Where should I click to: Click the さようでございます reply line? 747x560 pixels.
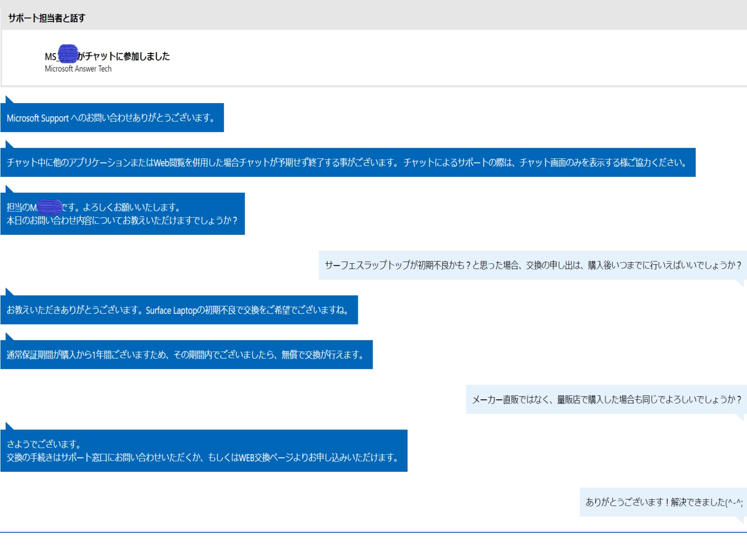[x=44, y=444]
